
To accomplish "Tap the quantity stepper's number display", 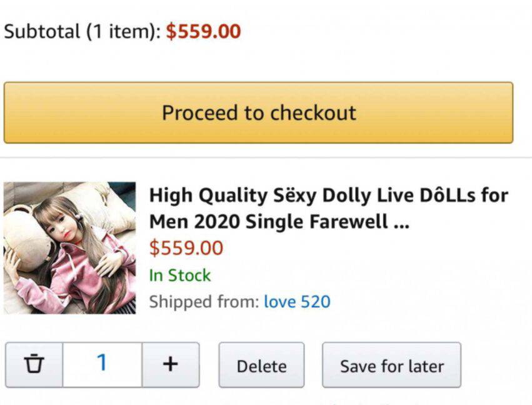I will (102, 362).
